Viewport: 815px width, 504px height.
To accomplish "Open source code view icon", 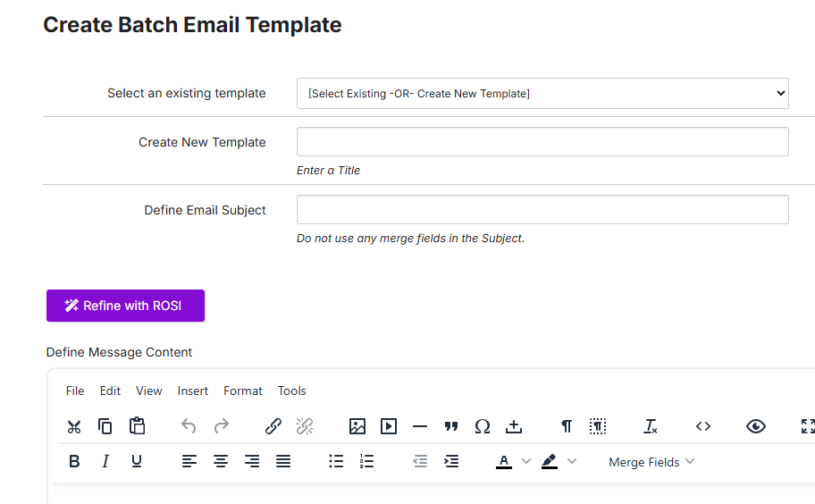I will pyautogui.click(x=703, y=426).
